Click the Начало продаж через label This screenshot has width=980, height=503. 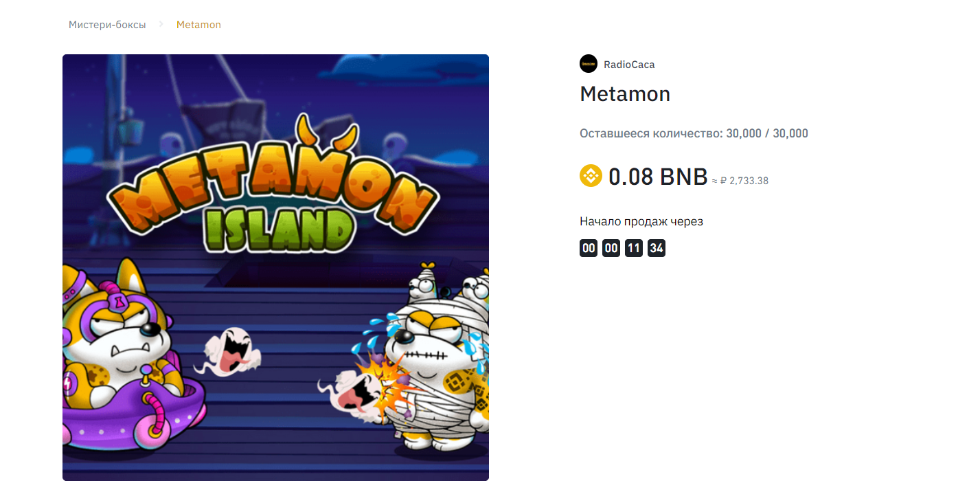tap(641, 221)
